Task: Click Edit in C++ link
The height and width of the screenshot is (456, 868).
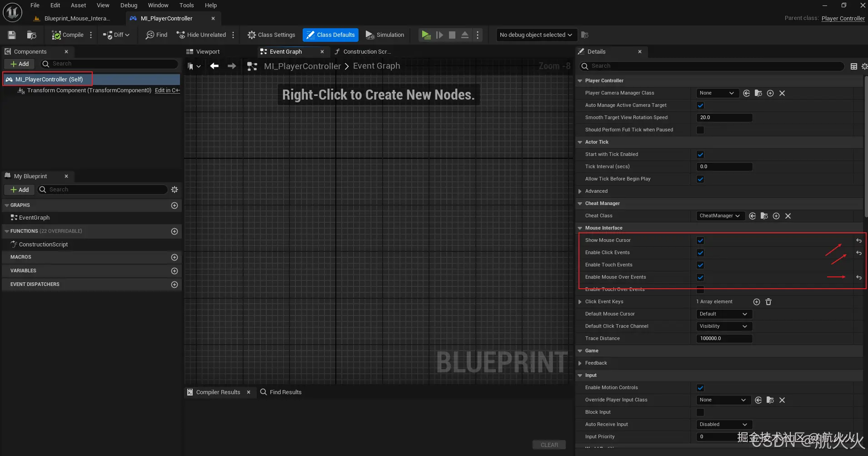Action: pyautogui.click(x=167, y=90)
